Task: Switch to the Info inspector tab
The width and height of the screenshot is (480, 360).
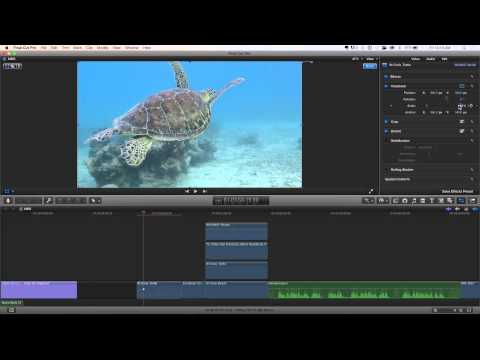Action: pos(444,59)
